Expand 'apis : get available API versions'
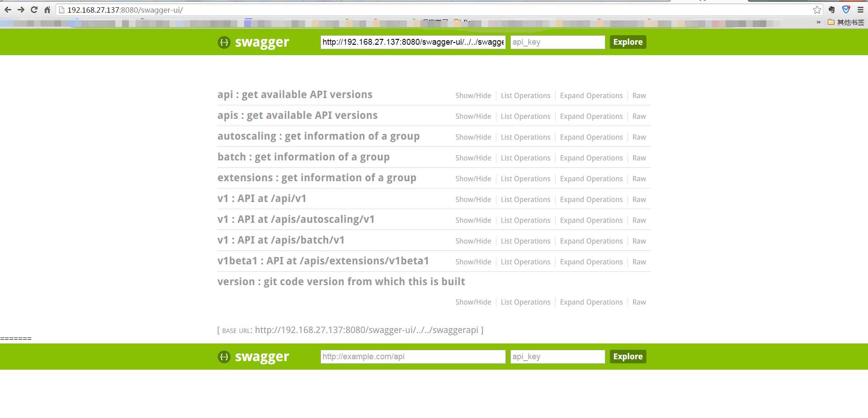 pyautogui.click(x=297, y=115)
